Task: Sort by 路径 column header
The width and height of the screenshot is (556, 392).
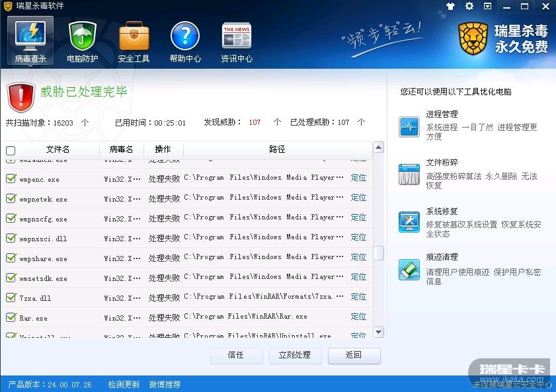Action: coord(277,149)
